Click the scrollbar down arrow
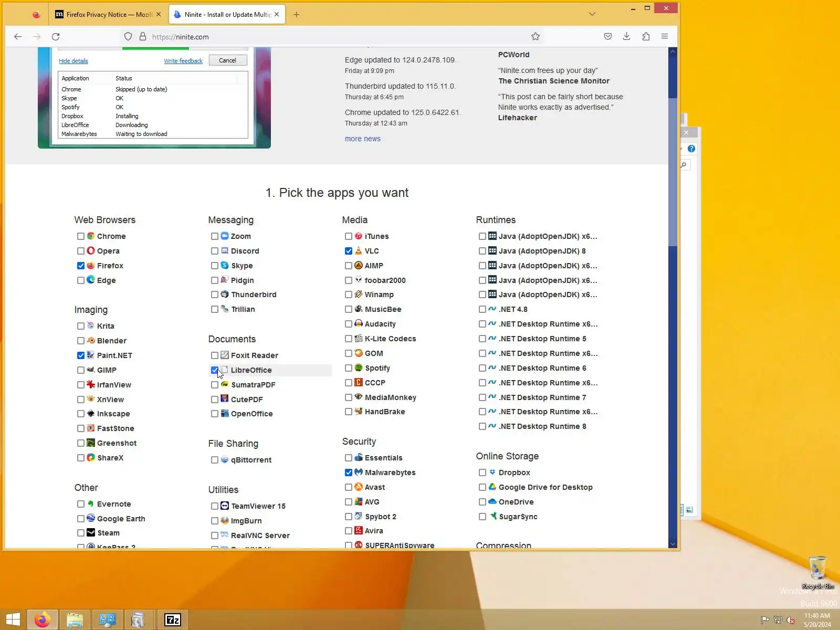 coord(673,544)
